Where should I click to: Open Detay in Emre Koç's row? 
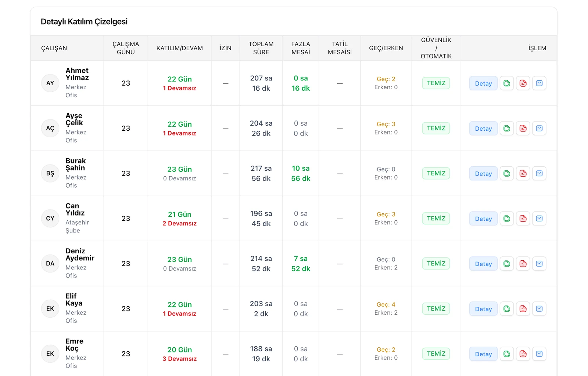483,354
